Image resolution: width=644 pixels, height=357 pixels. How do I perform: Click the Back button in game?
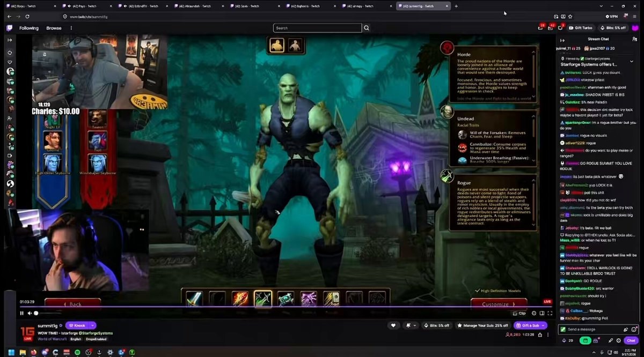click(72, 304)
